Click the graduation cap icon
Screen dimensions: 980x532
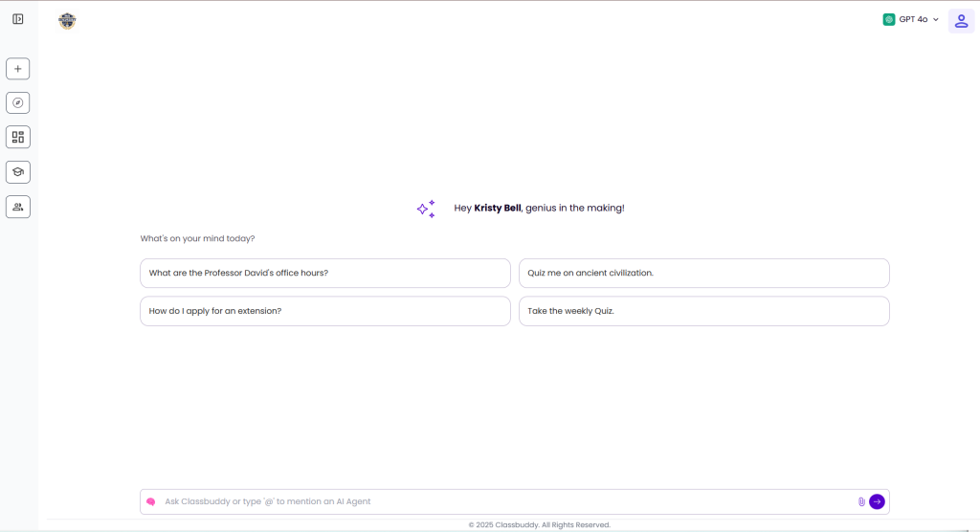point(18,172)
